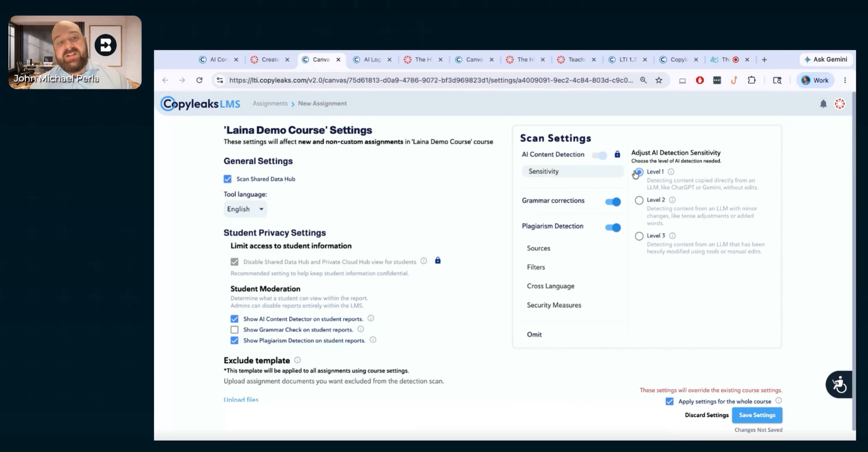Image resolution: width=868 pixels, height=452 pixels.
Task: Pick Level 3 AI detection sensitivity
Action: [639, 236]
